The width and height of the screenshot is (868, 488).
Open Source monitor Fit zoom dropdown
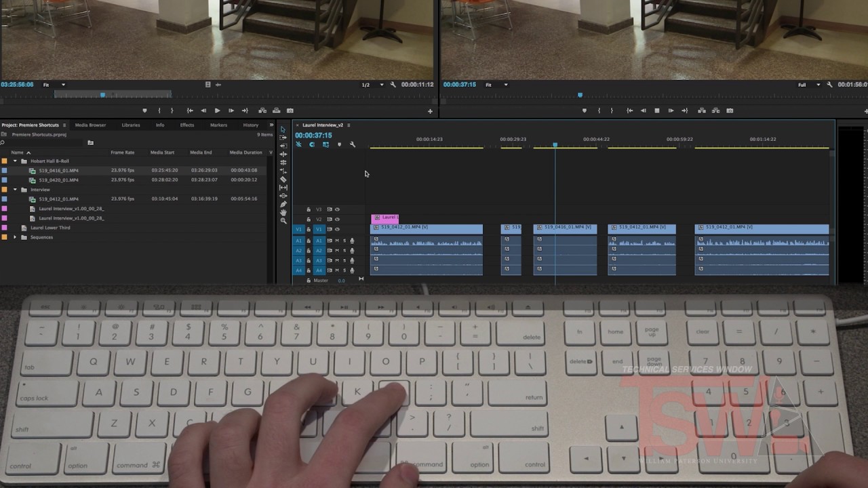point(55,85)
